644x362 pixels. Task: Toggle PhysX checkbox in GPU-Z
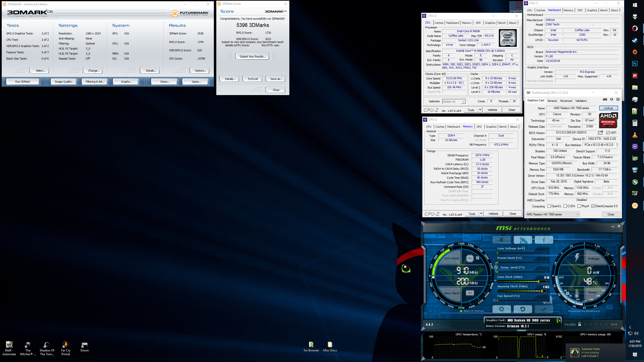tap(579, 206)
